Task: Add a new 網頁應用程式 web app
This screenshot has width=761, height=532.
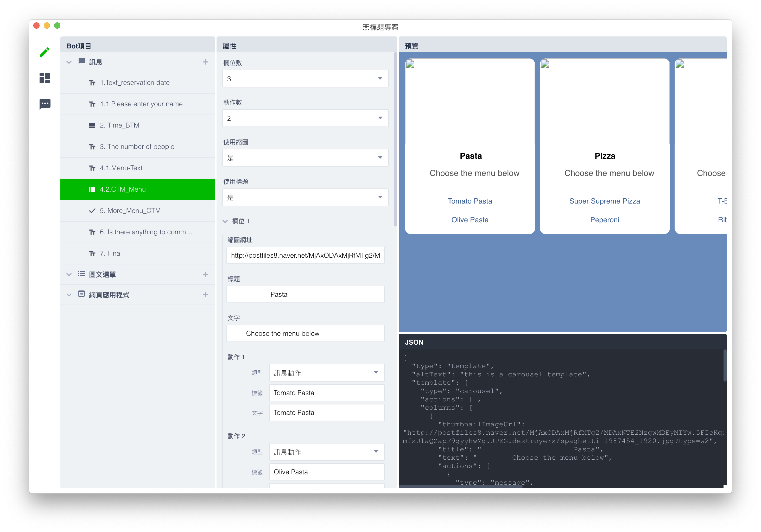Action: point(206,295)
